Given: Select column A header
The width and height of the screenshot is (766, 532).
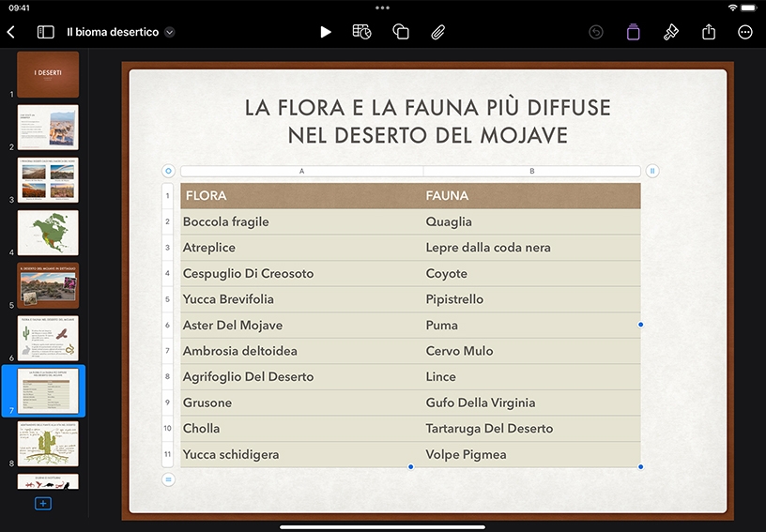Looking at the screenshot, I should tap(302, 171).
